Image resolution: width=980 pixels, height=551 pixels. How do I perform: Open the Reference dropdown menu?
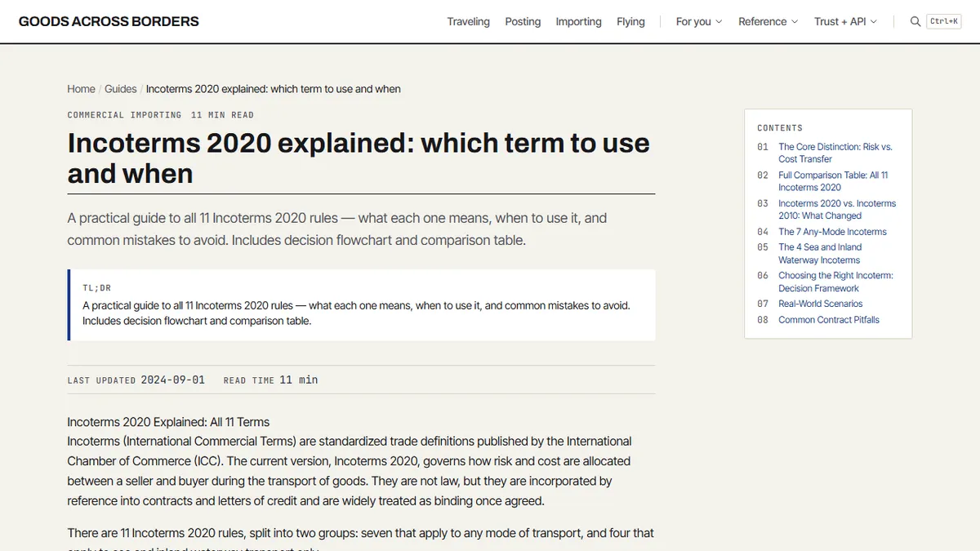[x=768, y=22]
